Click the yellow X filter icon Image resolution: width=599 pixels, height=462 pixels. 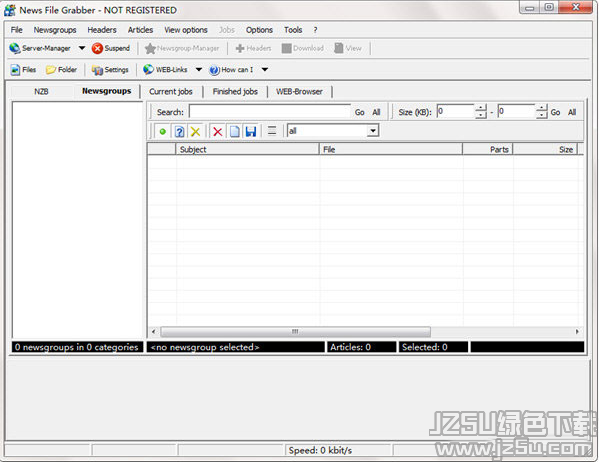tap(195, 131)
